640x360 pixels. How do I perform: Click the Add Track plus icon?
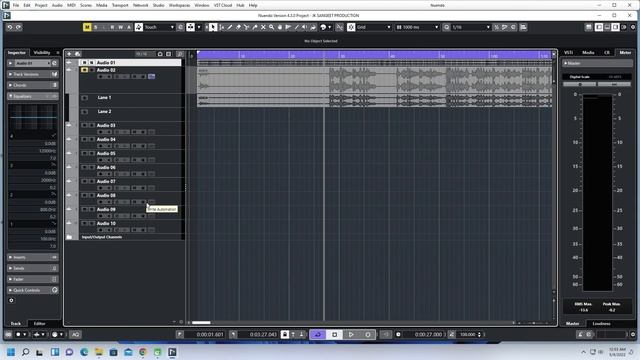pos(69,54)
